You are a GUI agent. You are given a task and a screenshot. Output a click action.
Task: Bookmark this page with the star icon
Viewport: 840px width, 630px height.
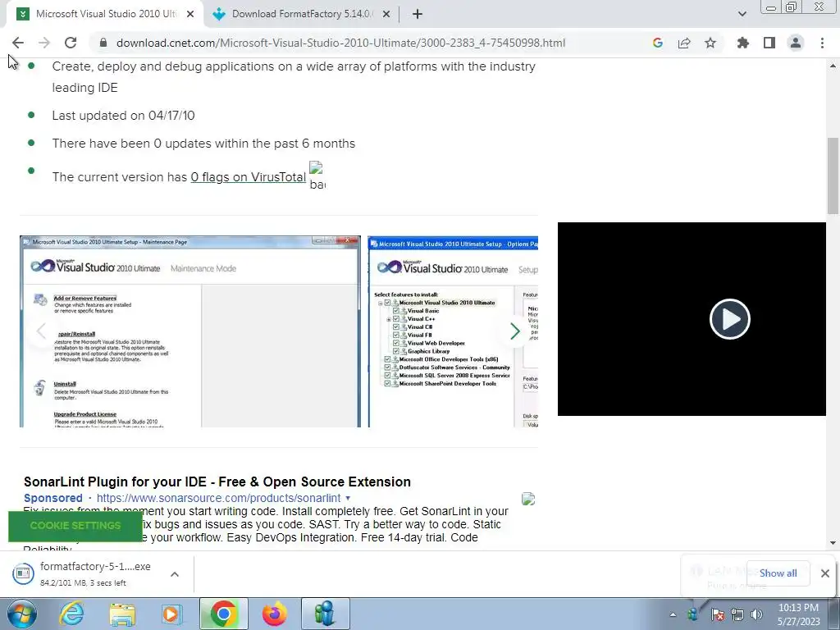[x=710, y=43]
